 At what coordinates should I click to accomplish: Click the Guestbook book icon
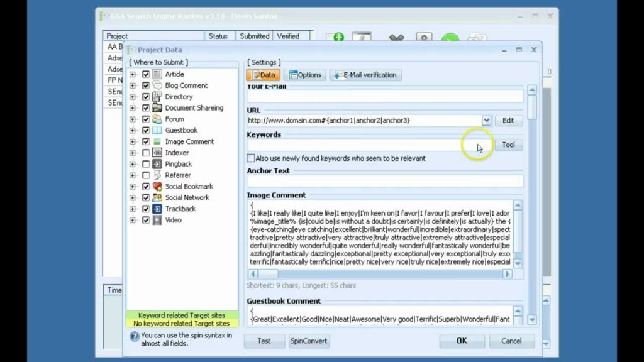pyautogui.click(x=157, y=130)
